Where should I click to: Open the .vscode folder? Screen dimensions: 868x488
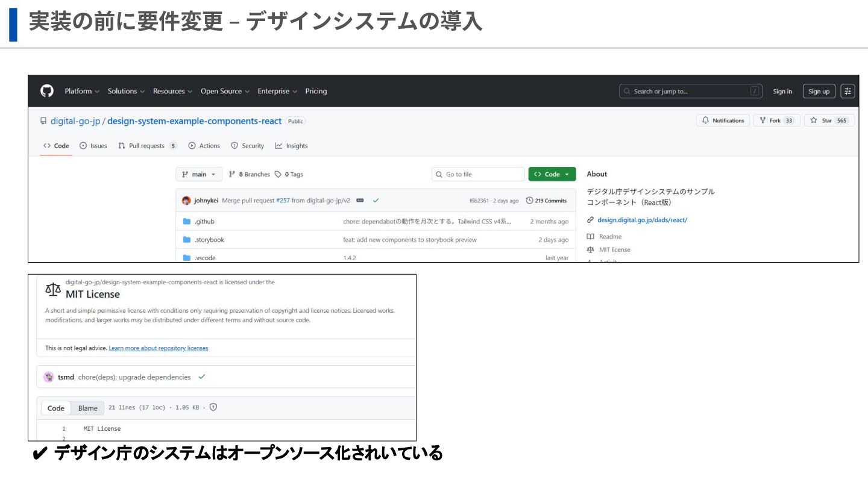coord(205,258)
